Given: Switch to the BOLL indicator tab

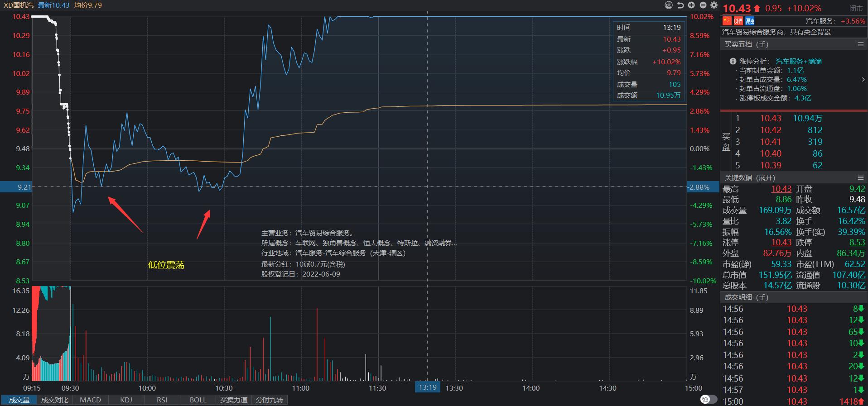Looking at the screenshot, I should (x=198, y=400).
